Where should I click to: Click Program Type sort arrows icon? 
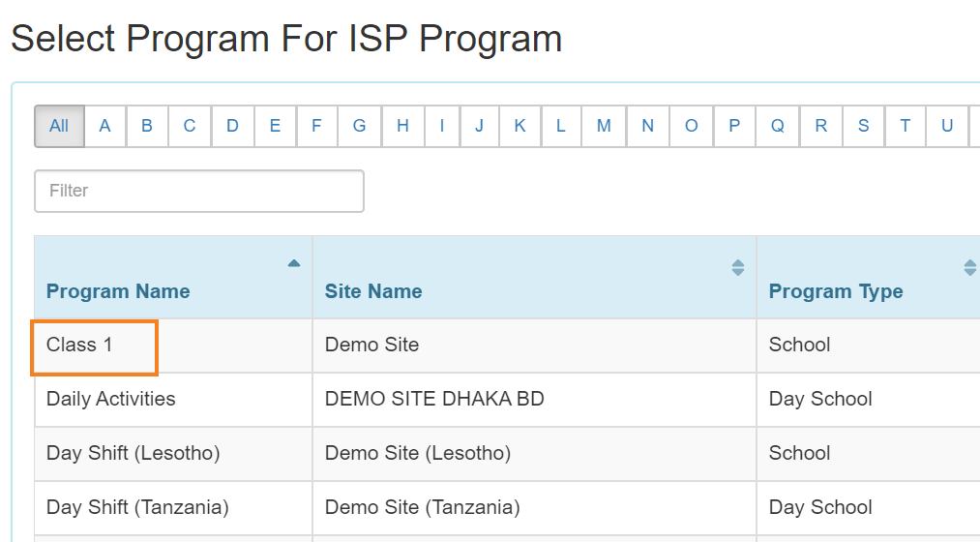pos(970,267)
